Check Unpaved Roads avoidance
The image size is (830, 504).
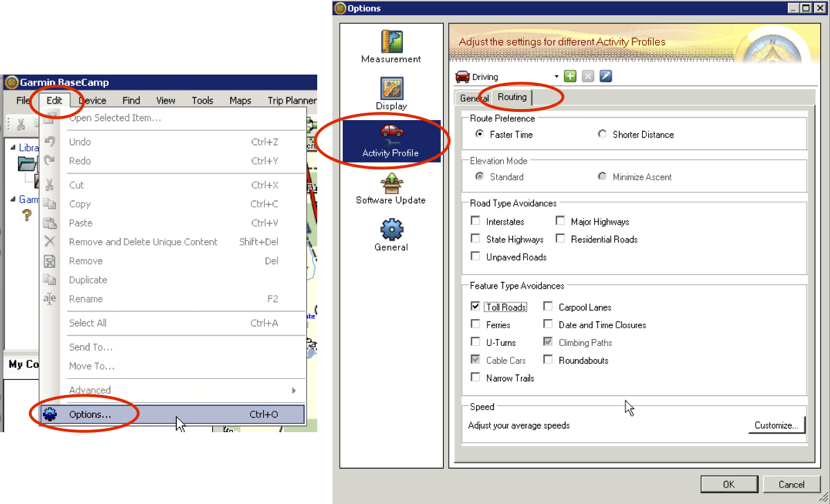click(x=475, y=257)
